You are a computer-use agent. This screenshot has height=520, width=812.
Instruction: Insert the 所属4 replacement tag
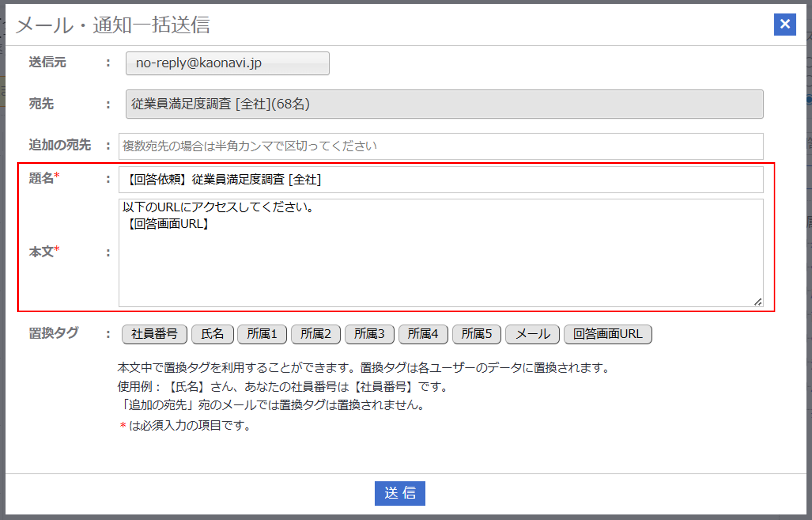click(423, 334)
